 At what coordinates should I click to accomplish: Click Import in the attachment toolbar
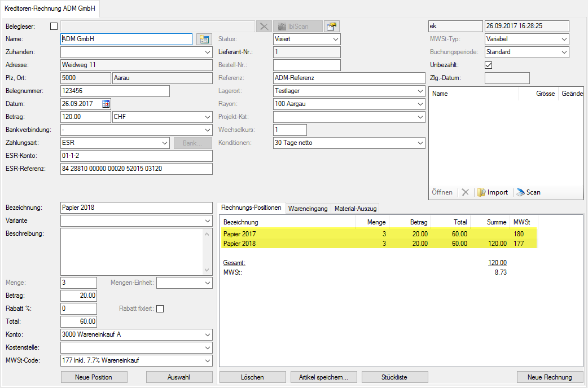click(492, 192)
